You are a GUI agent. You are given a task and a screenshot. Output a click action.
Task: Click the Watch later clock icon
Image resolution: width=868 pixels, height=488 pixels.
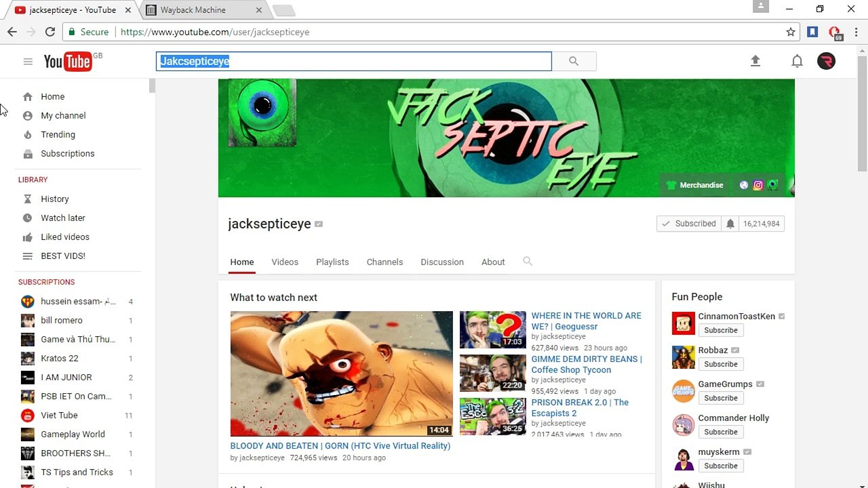coord(28,218)
